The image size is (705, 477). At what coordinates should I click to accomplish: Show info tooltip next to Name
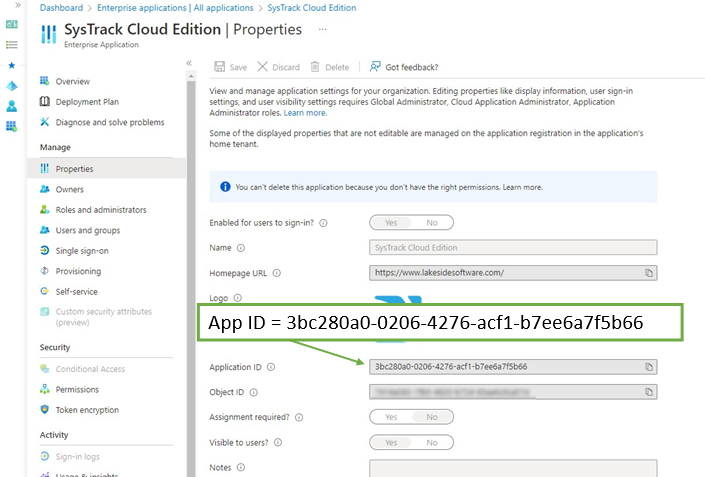pos(241,248)
